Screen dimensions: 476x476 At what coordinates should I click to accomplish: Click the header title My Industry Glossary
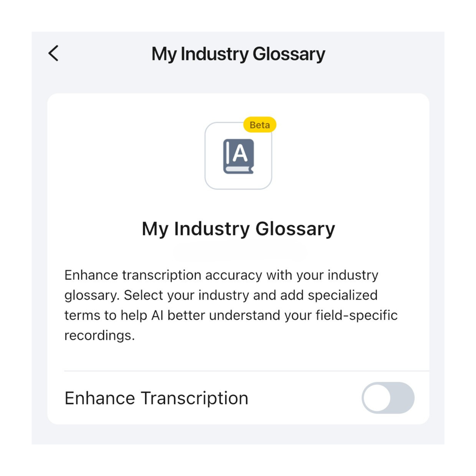click(238, 54)
